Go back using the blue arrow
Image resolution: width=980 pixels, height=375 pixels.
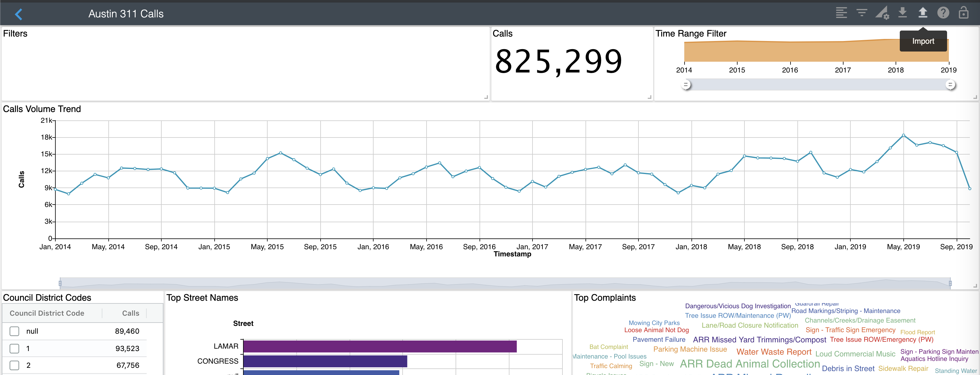(x=19, y=14)
